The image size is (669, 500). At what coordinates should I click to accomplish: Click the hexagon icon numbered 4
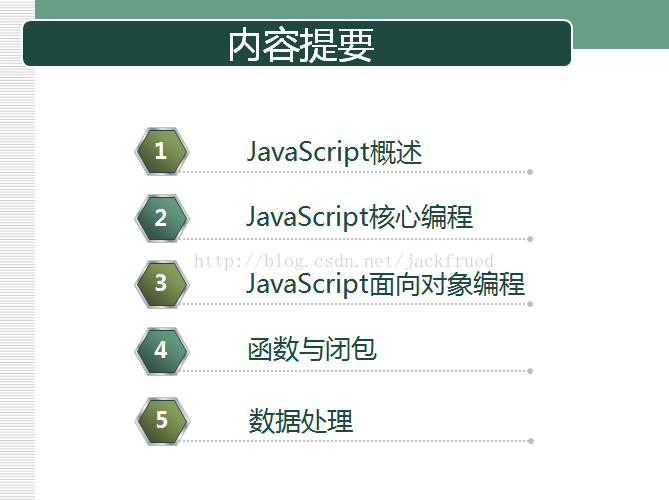click(162, 351)
